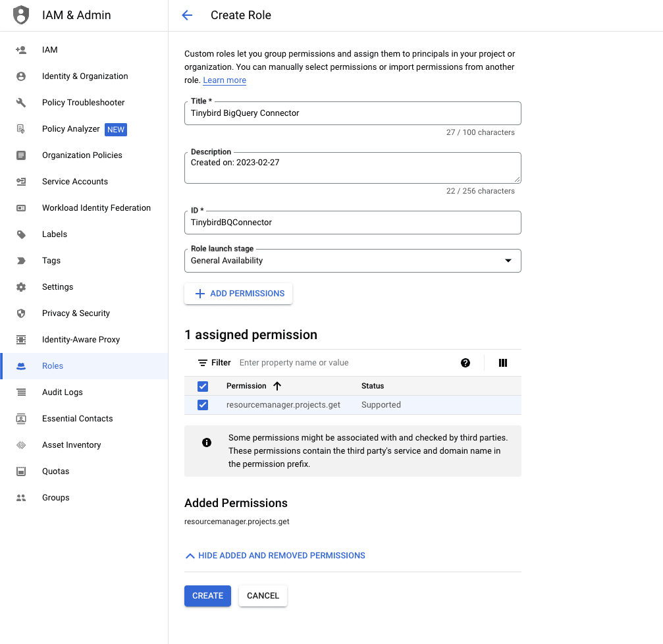Click the Add Permissions button
This screenshot has height=644, width=663.
238,294
